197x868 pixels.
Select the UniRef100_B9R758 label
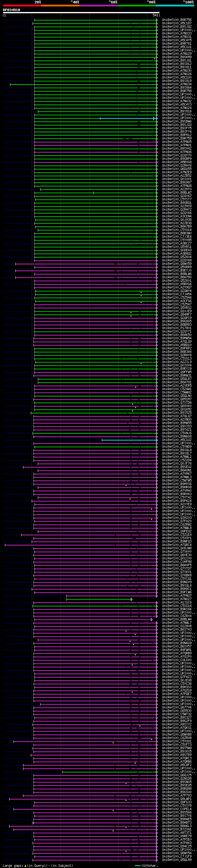pos(177,91)
